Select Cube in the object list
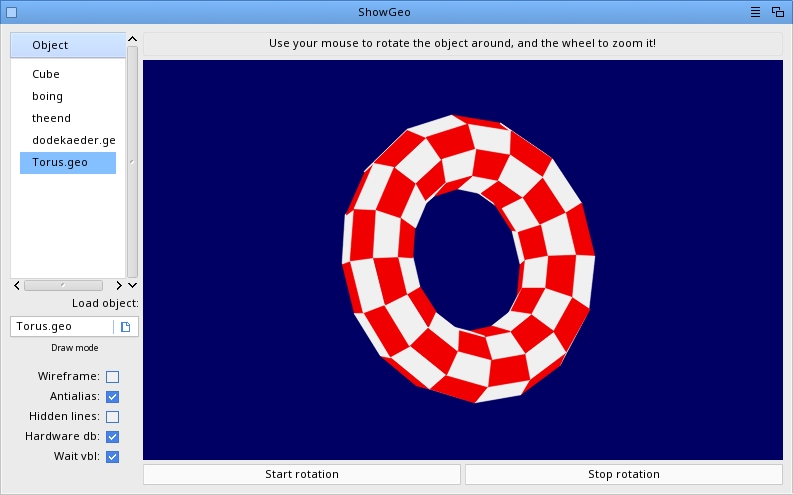793x495 pixels. (x=46, y=74)
